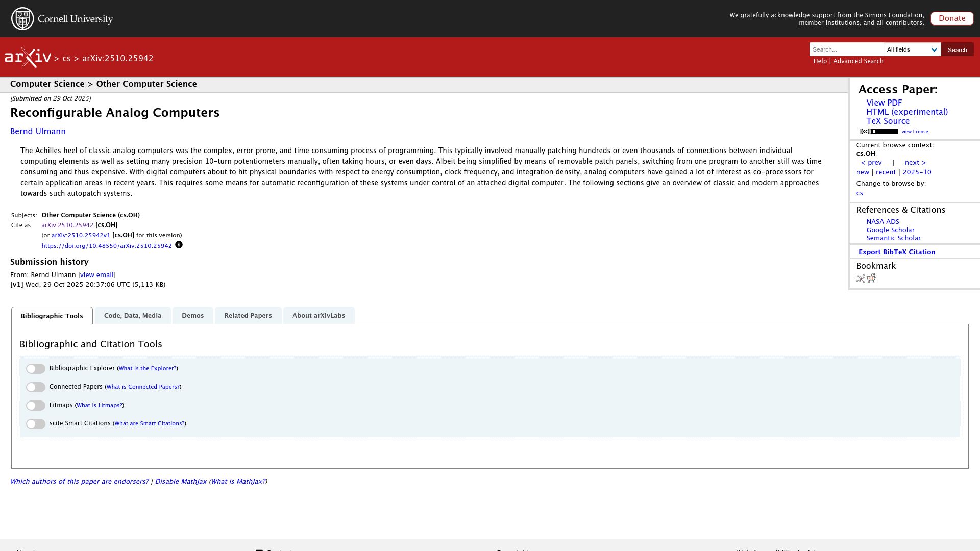Open the member institutions link
This screenshot has height=551, width=980.
(829, 23)
